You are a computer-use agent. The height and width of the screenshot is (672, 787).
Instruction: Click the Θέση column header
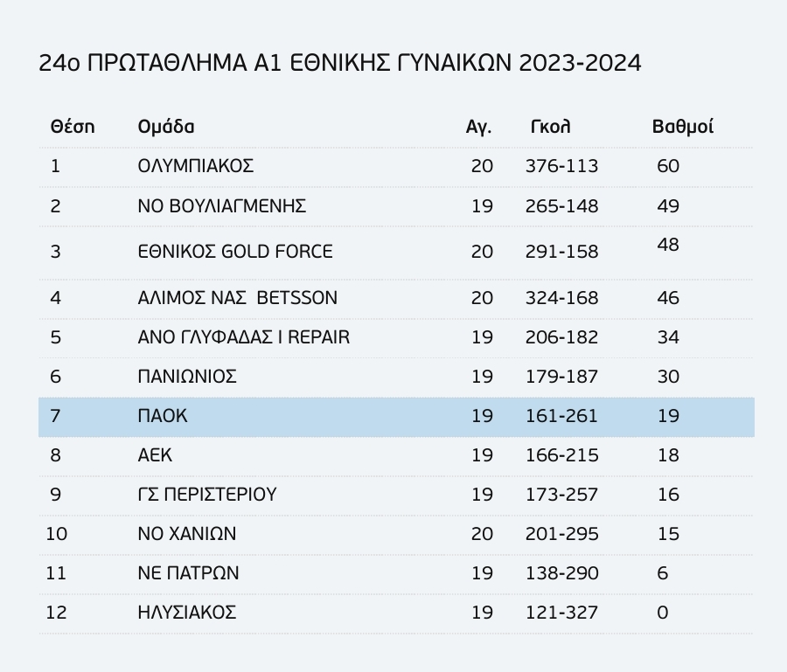tap(73, 127)
